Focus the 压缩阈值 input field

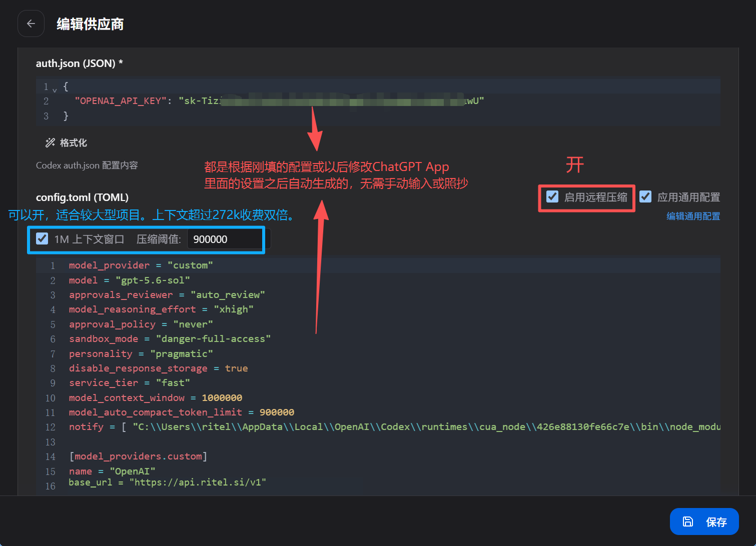point(229,239)
